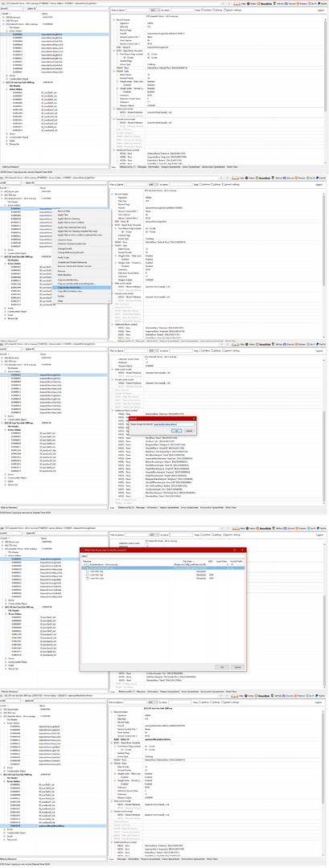Image resolution: width=329 pixels, height=868 pixels.
Task: Close the small FormID prompt dialog
Action: pos(194,419)
